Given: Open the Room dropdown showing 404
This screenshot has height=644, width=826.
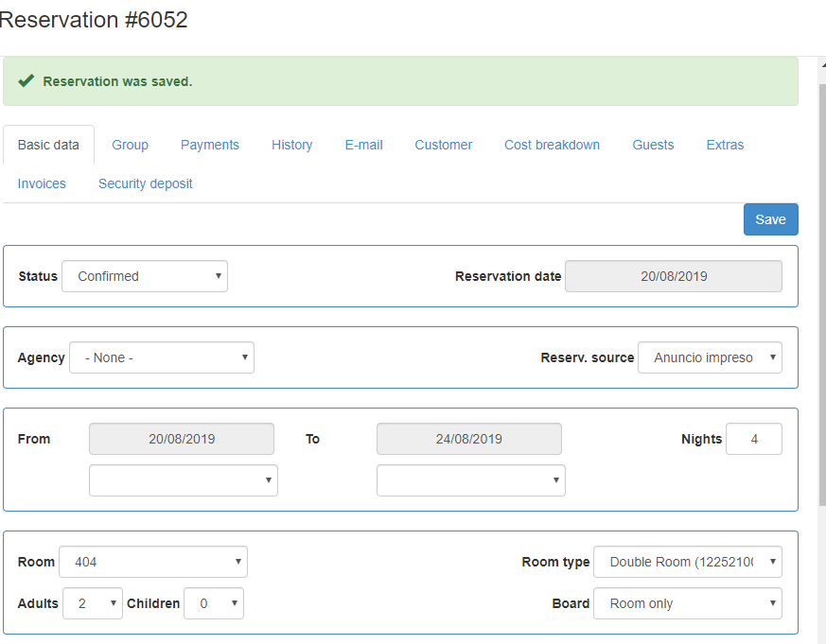Looking at the screenshot, I should [x=153, y=562].
